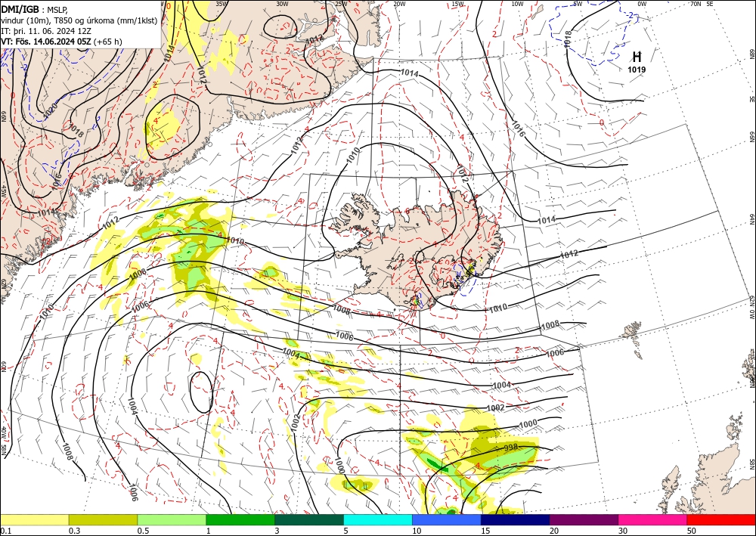This screenshot has width=756, height=536.
Task: Click the 0.3 legend scale value
Action: pos(74,531)
